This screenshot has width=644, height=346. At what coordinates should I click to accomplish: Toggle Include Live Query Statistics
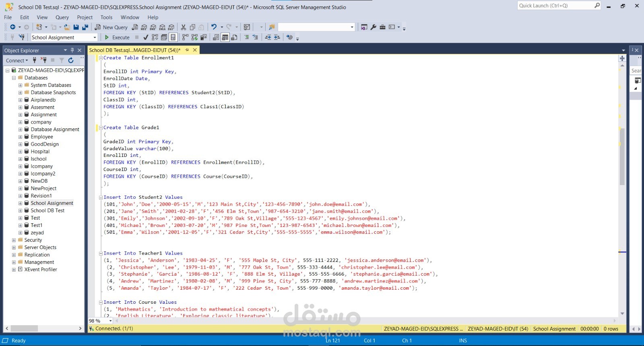(x=194, y=37)
